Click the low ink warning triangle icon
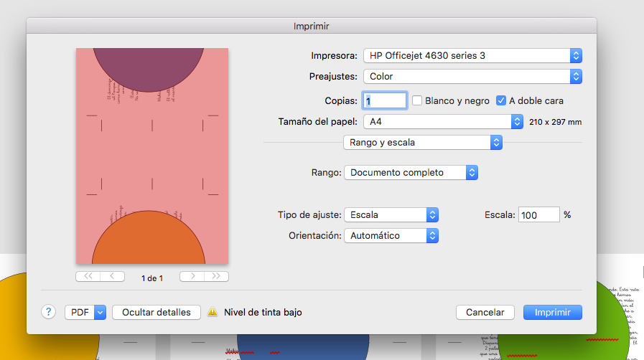The height and width of the screenshot is (360, 644). click(x=213, y=312)
